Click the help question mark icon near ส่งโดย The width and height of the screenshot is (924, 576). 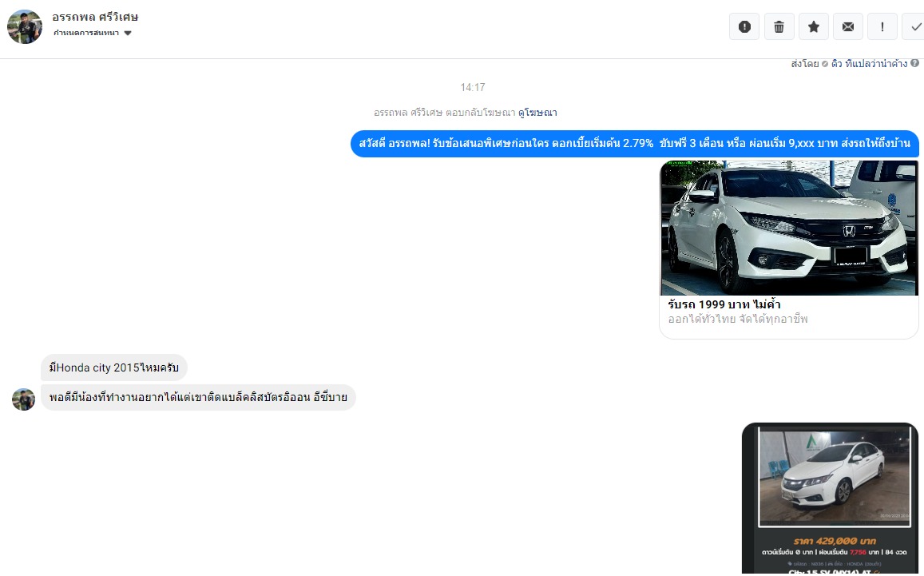914,63
